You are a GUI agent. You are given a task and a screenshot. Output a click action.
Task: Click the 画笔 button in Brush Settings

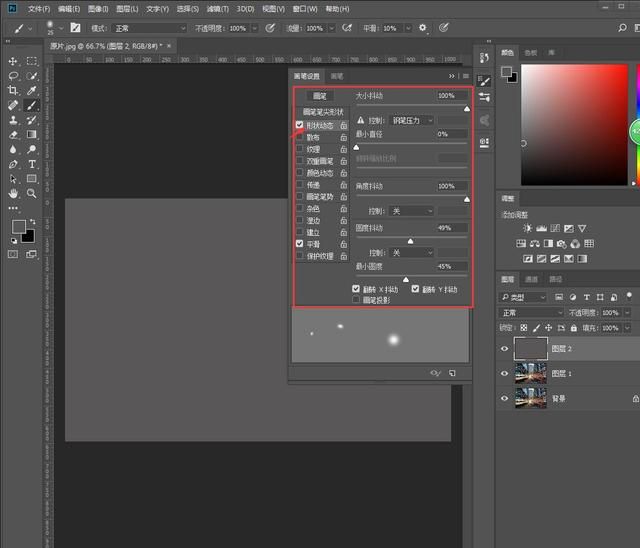(320, 96)
